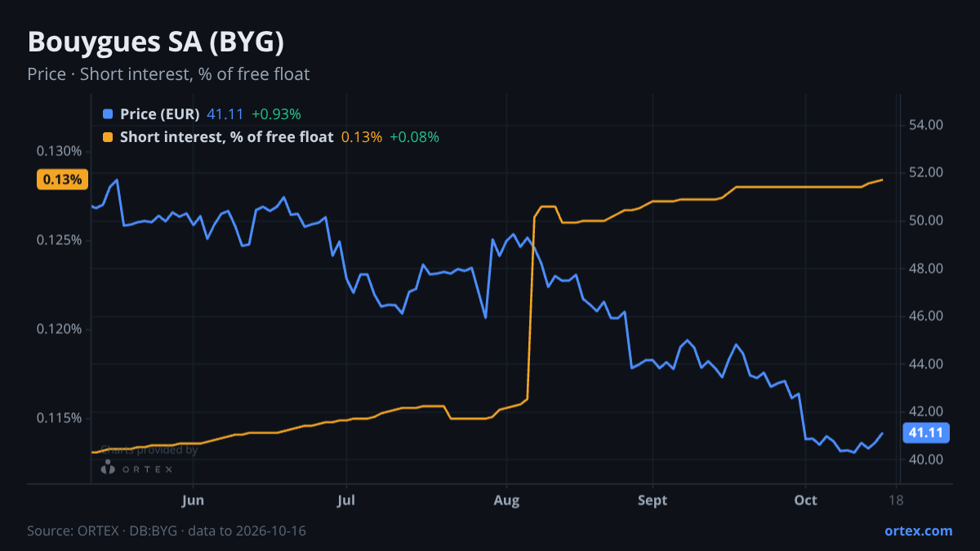Click the Oct label on time axis
The image size is (980, 551).
click(x=805, y=500)
